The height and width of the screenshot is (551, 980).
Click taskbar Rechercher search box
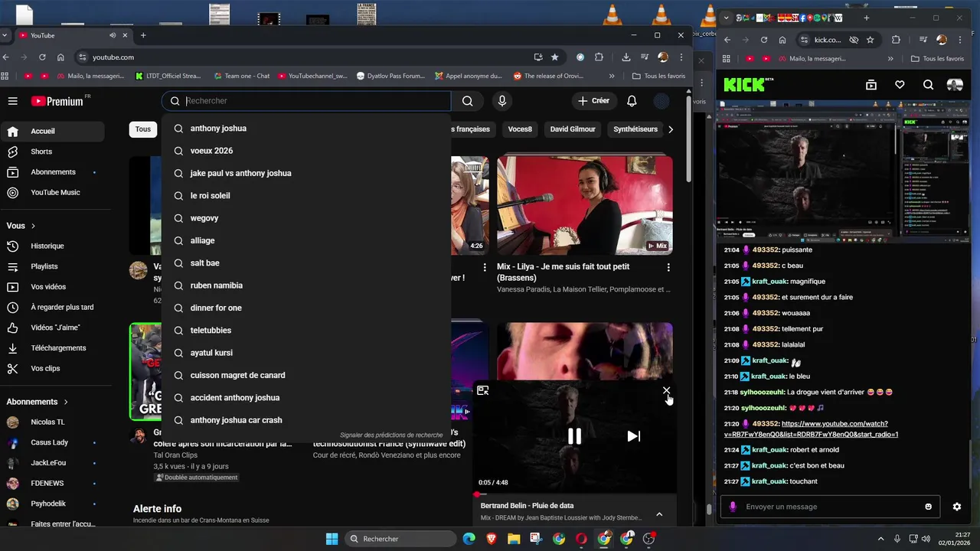pos(399,539)
